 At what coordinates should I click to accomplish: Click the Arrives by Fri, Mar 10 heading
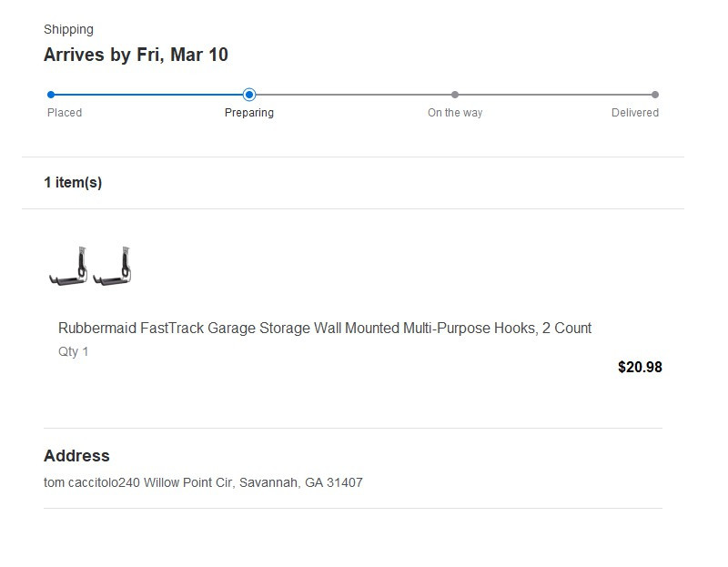136,55
